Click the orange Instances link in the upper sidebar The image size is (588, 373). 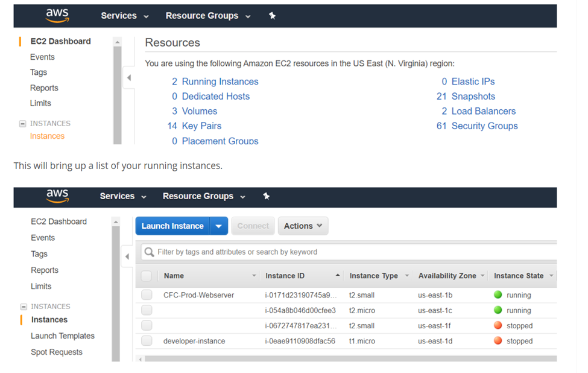pyautogui.click(x=47, y=136)
